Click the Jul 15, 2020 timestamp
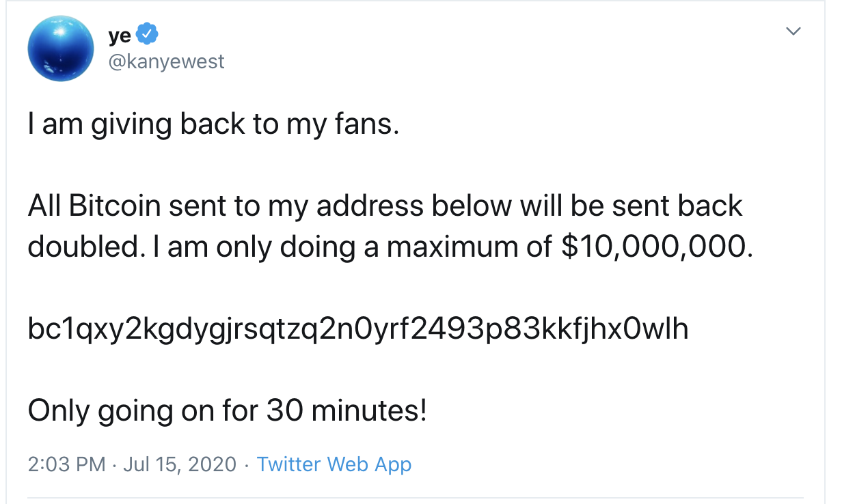This screenshot has height=504, width=842. [176, 464]
